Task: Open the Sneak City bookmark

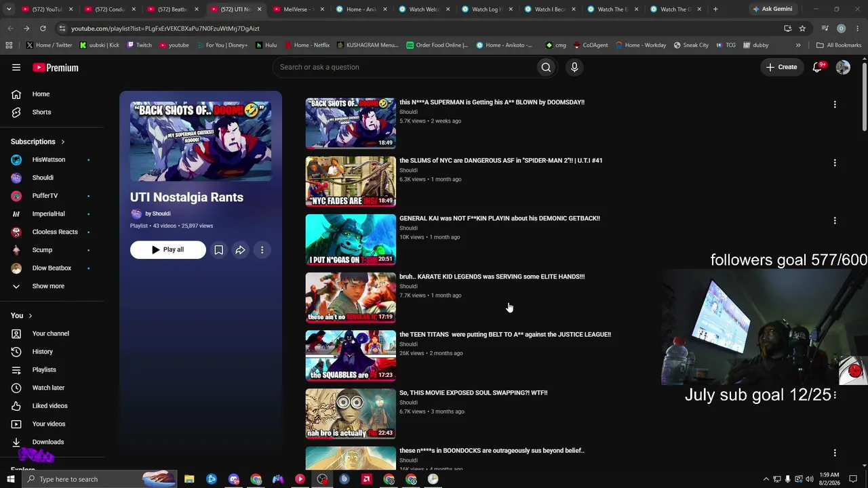Action: point(691,45)
